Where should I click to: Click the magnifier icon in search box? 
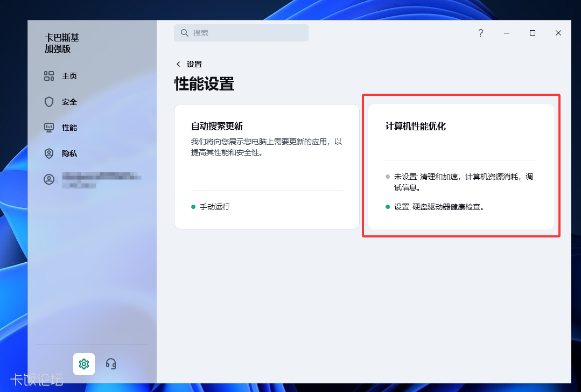(x=185, y=33)
